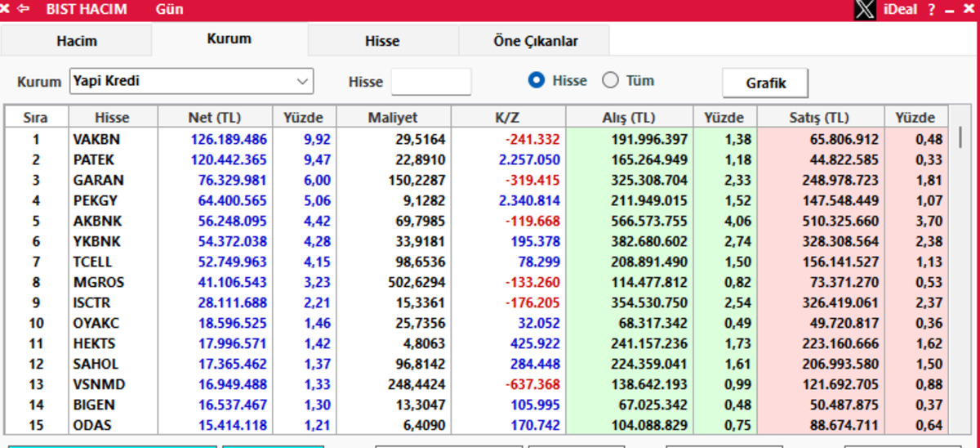The width and height of the screenshot is (980, 448).
Task: Select the ODAS stock cell
Action: [x=114, y=425]
